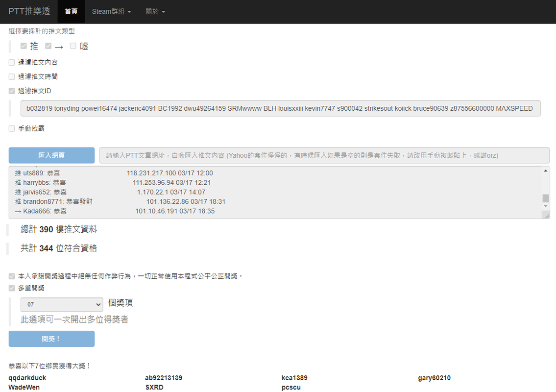Click the jarvis652 comment line
Image resolution: width=556 pixels, height=392 pixels.
pyautogui.click(x=110, y=192)
